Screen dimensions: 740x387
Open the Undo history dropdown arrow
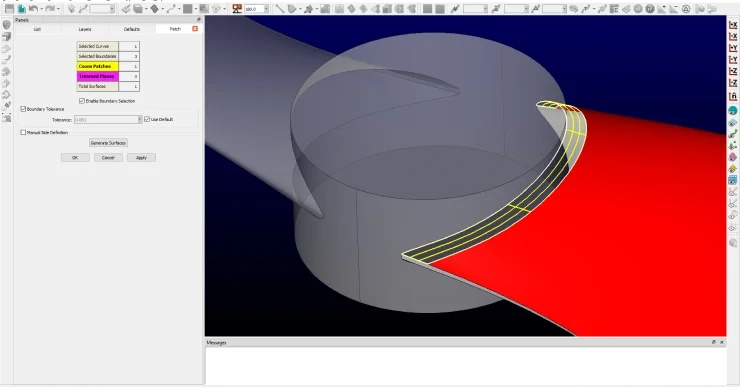[x=41, y=9]
